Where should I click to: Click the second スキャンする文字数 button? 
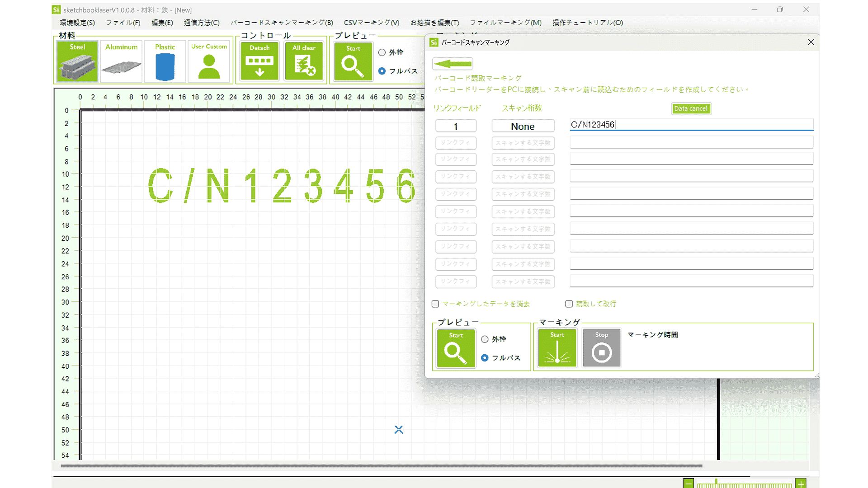(523, 159)
